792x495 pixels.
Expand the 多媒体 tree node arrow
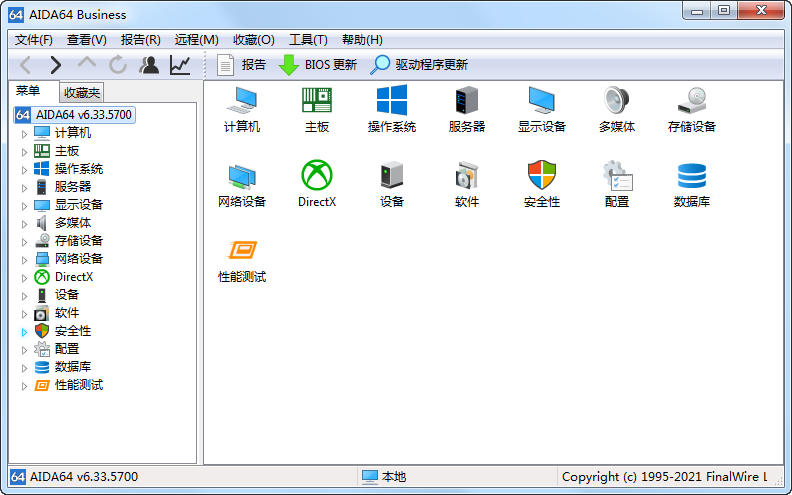pyautogui.click(x=24, y=224)
